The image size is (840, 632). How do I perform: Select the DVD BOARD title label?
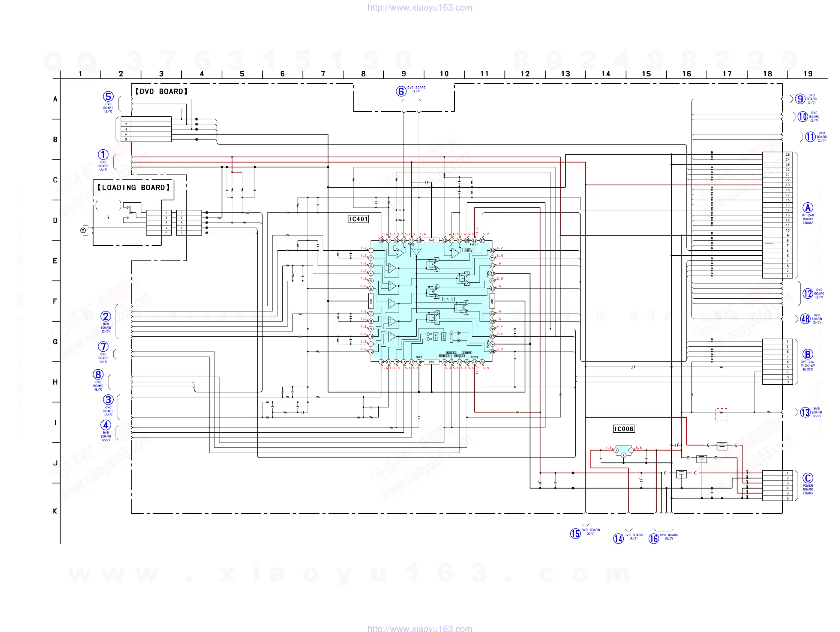coord(161,92)
